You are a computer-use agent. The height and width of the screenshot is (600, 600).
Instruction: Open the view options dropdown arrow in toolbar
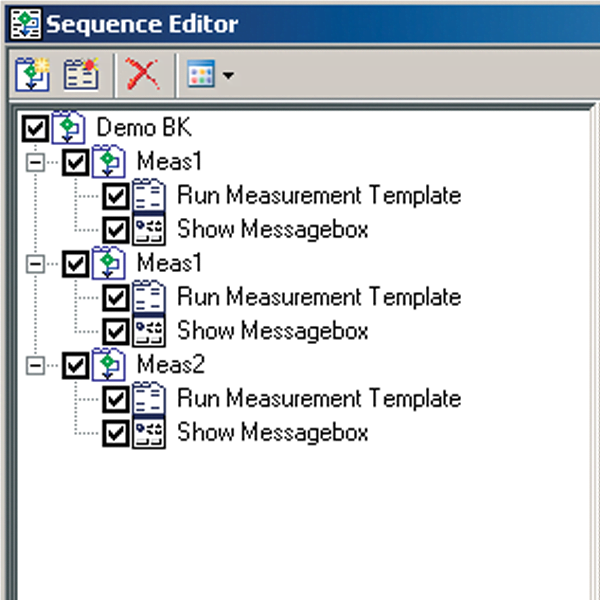228,76
